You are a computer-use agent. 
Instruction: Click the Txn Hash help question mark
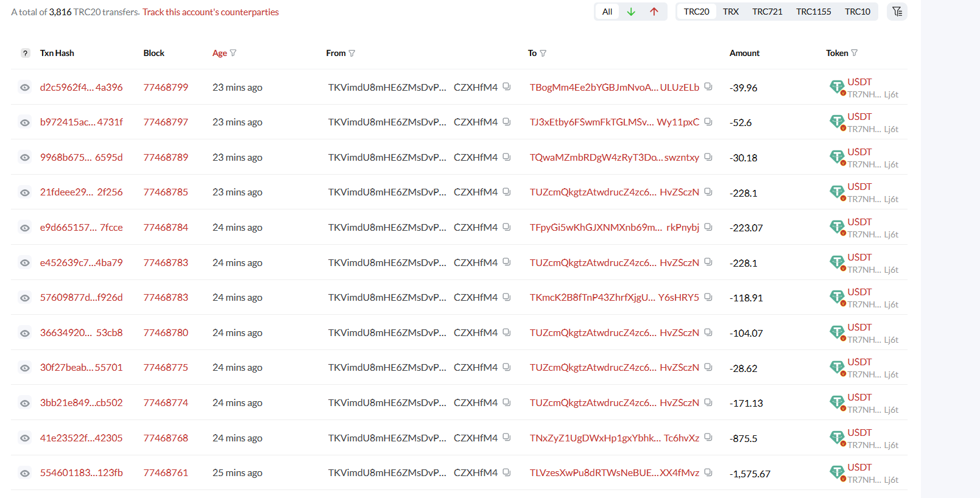[x=25, y=53]
